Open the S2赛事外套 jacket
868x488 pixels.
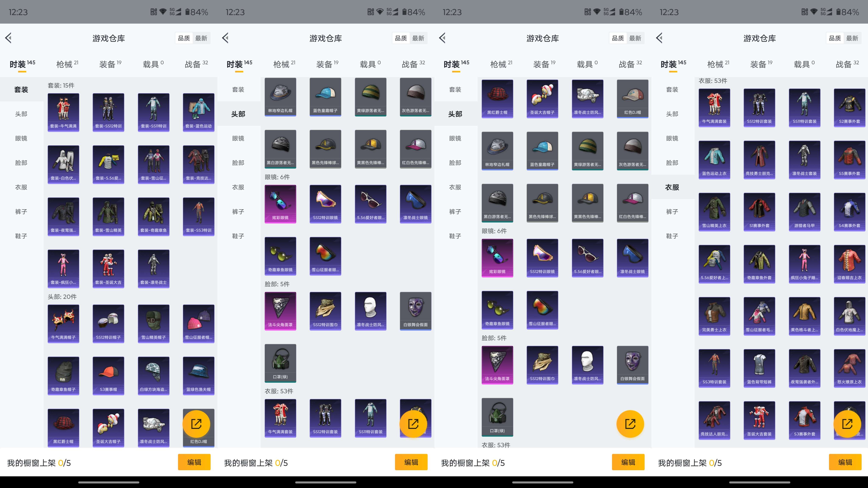(850, 108)
